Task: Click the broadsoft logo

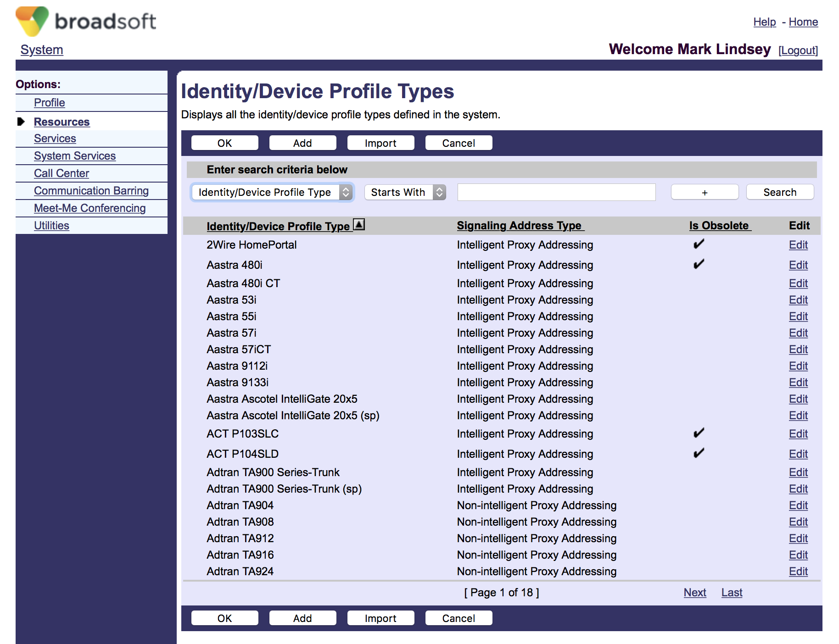Action: click(x=86, y=21)
